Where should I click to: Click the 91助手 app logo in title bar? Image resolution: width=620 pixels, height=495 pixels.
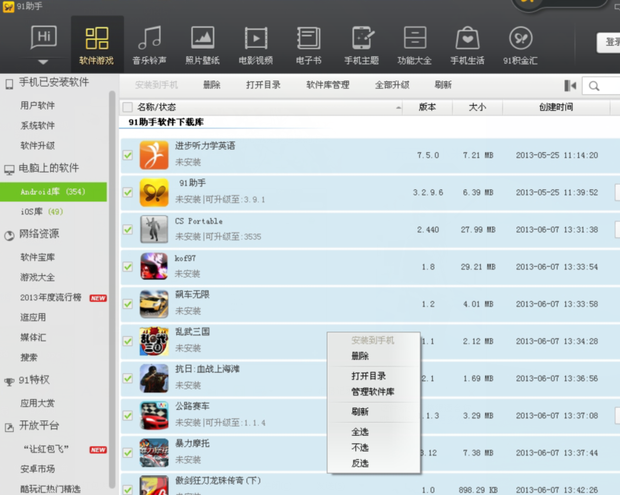point(8,6)
